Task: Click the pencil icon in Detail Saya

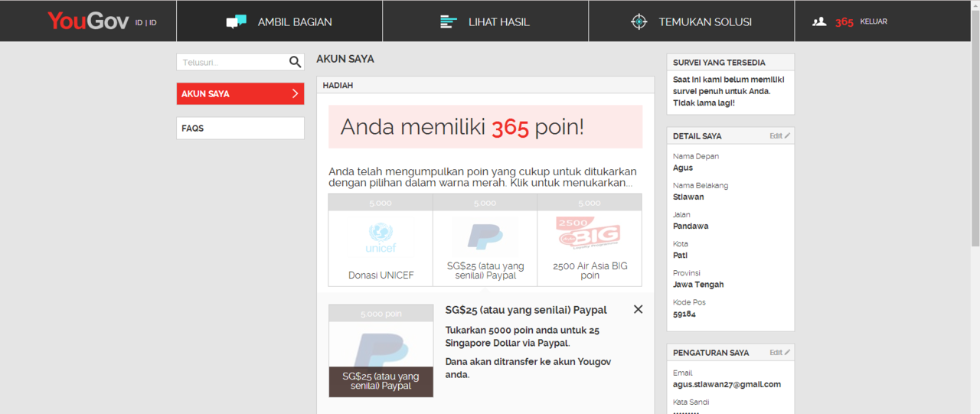Action: 787,136
